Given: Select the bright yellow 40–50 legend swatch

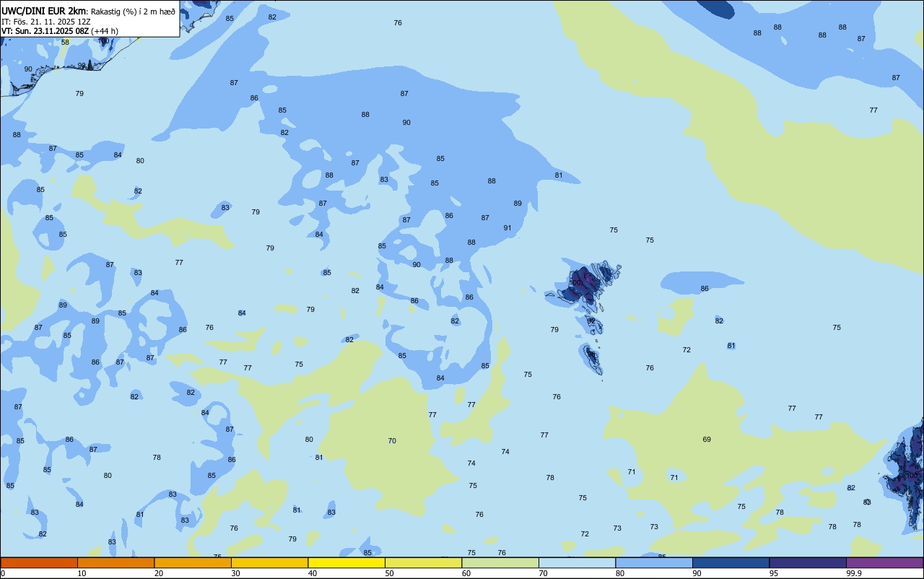Looking at the screenshot, I should 346,562.
